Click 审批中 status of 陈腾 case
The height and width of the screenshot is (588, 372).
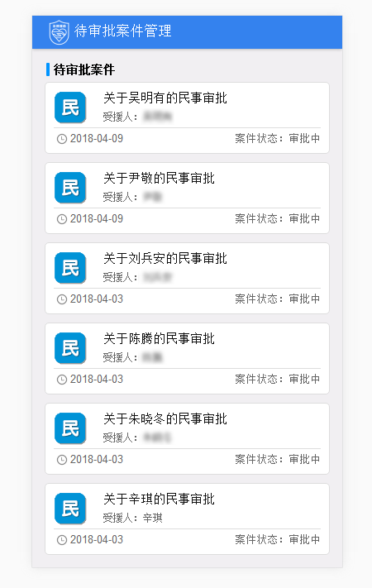pos(304,379)
